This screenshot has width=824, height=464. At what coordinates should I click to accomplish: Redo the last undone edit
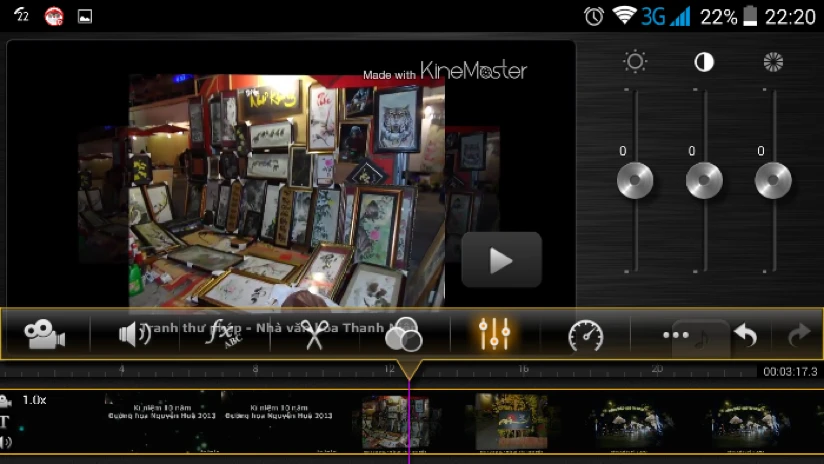(799, 335)
